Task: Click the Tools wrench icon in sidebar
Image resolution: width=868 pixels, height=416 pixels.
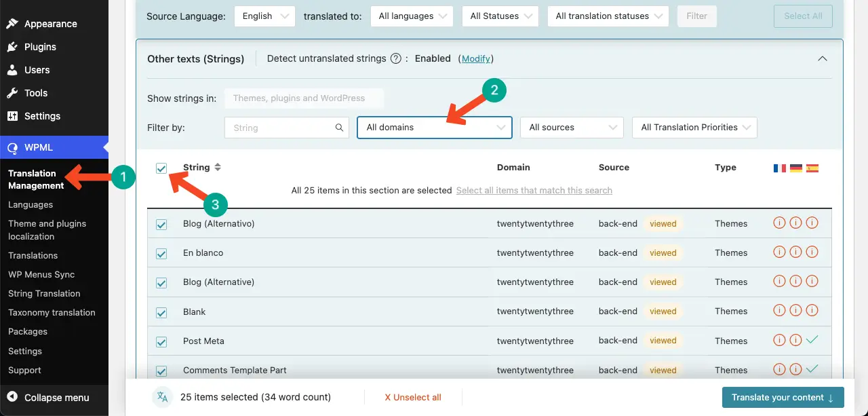Action: (12, 93)
